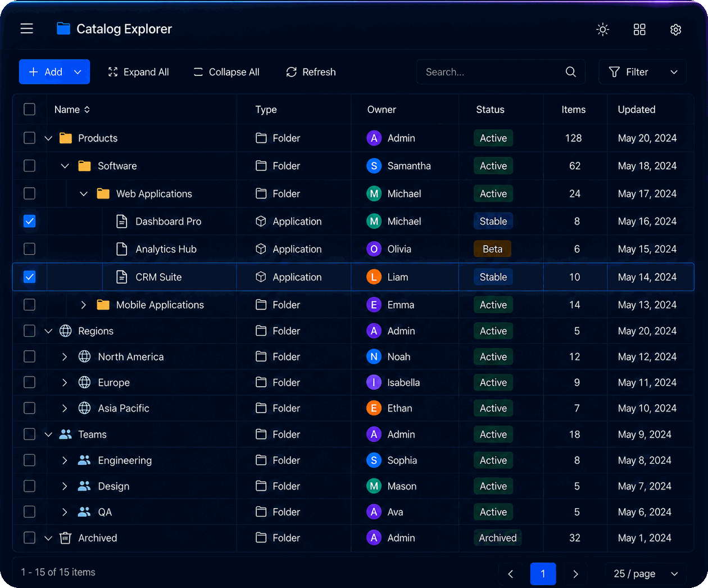The width and height of the screenshot is (708, 588).
Task: Check the Engineering row checkbox
Action: (x=30, y=460)
